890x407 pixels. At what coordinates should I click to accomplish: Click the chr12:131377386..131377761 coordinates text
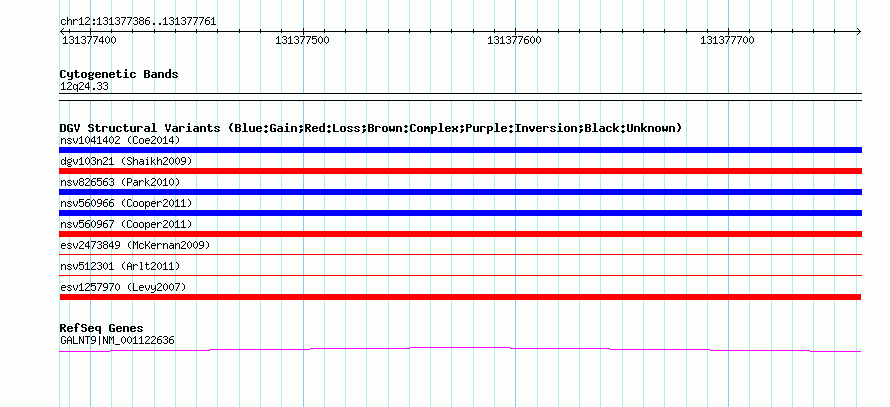(x=138, y=22)
